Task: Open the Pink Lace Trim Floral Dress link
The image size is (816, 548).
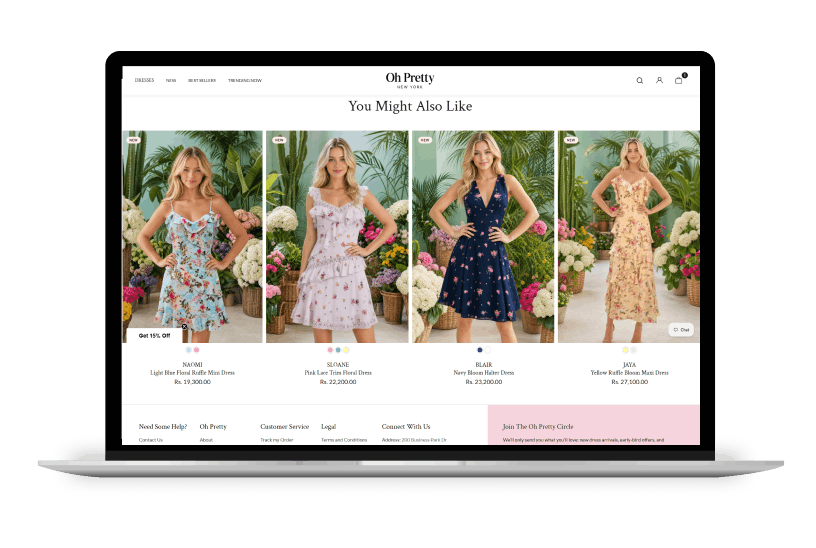Action: coord(338,373)
